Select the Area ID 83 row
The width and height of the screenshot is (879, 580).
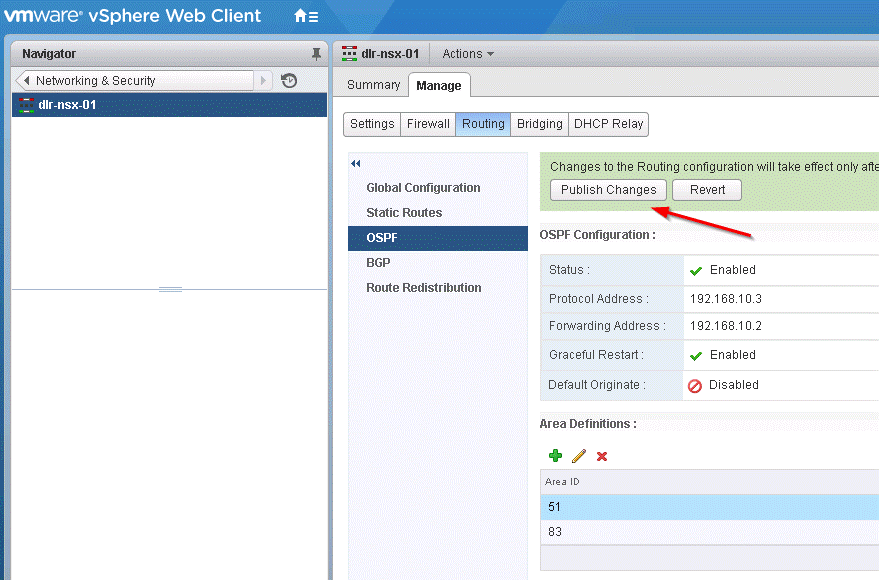[x=700, y=532]
